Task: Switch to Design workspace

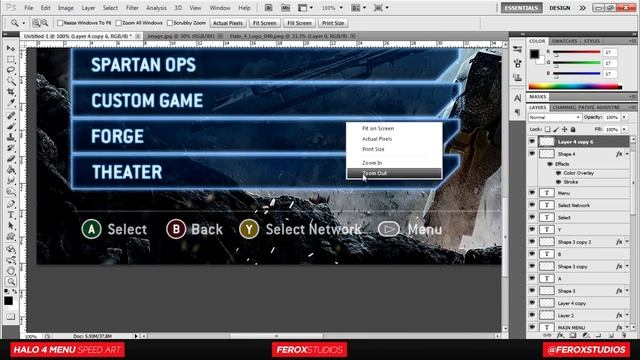Action: [560, 8]
